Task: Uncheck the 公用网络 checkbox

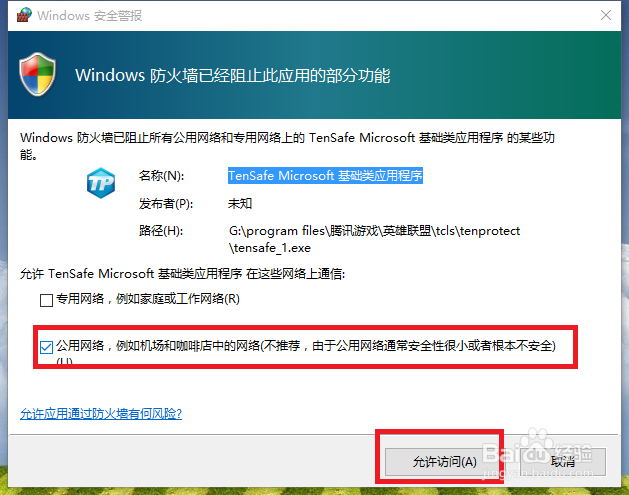Action: pyautogui.click(x=47, y=347)
